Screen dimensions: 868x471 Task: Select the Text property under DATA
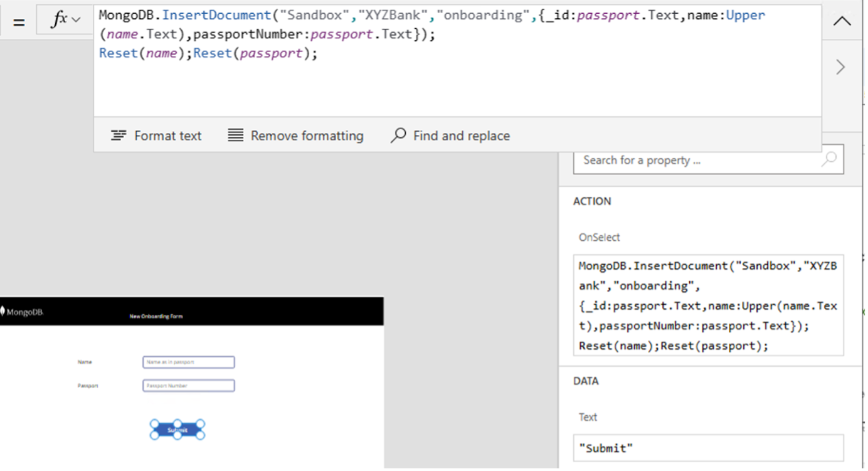click(588, 416)
